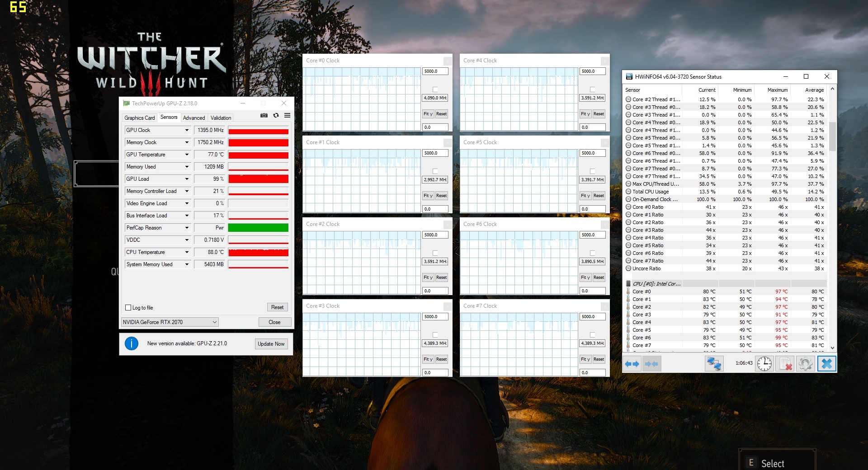Image resolution: width=868 pixels, height=470 pixels.
Task: Click the 5000.0 max field in Core #7 Clock
Action: click(593, 317)
